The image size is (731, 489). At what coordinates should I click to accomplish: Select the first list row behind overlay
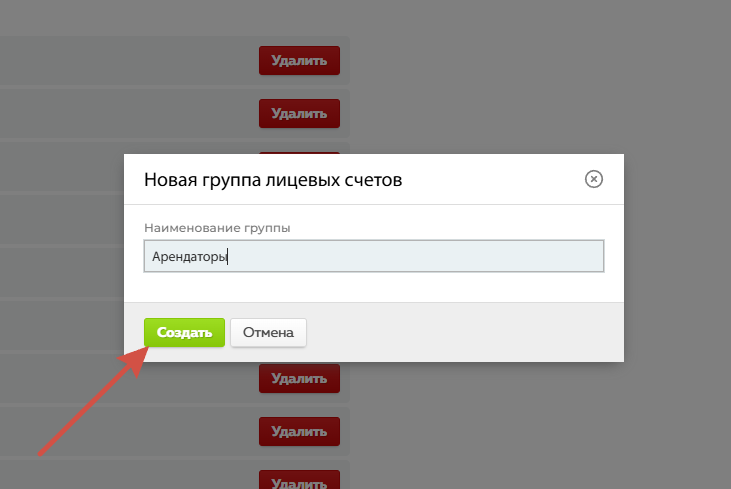pos(120,60)
